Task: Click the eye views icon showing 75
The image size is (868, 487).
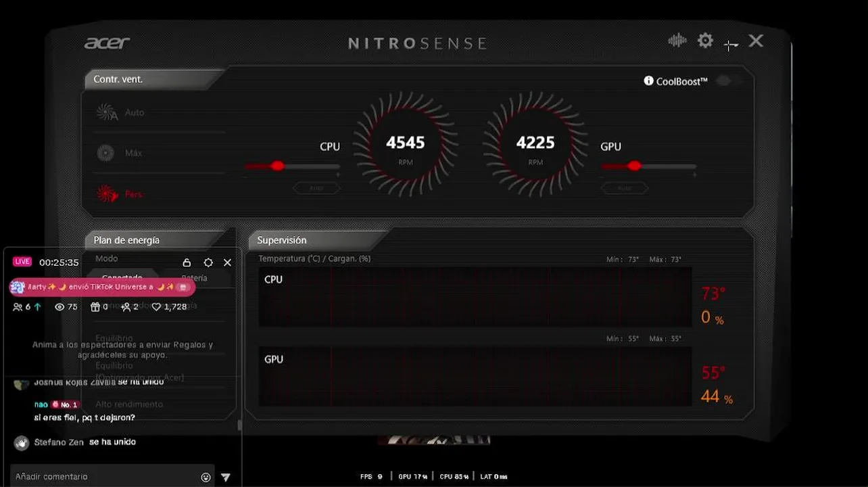Action: [59, 307]
